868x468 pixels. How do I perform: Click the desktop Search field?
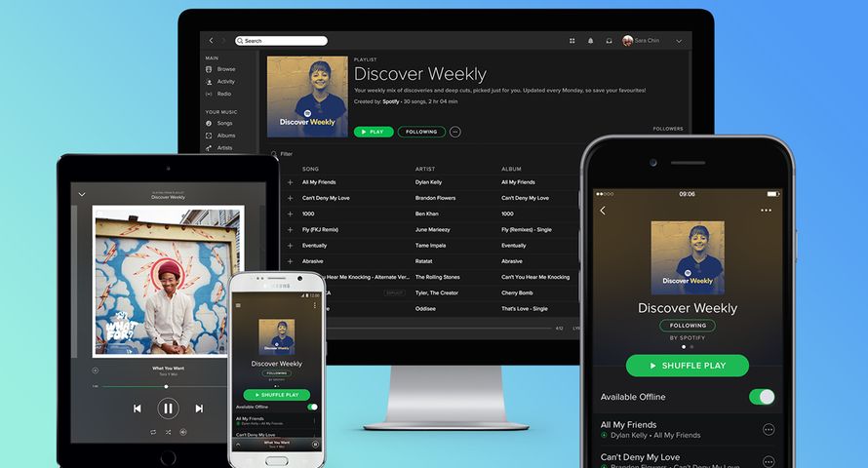(x=281, y=40)
